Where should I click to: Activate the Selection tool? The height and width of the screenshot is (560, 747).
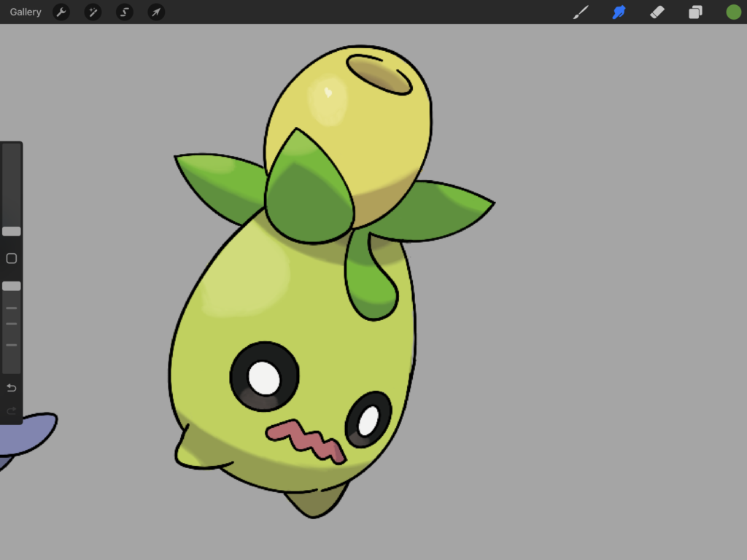124,12
